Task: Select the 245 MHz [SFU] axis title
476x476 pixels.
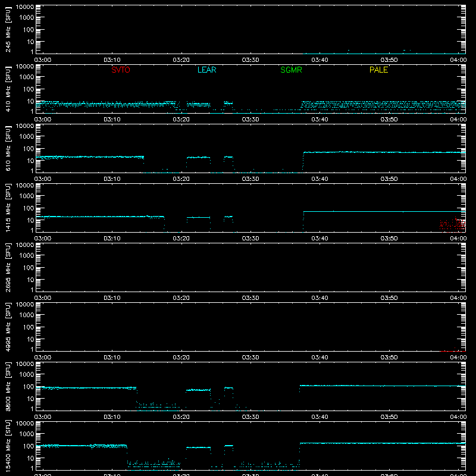Action: [8, 30]
